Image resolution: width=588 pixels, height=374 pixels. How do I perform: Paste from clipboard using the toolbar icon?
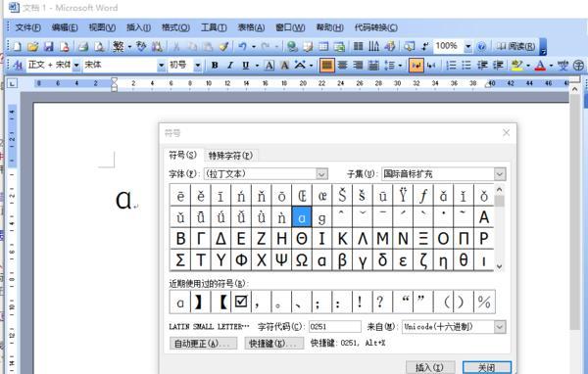pyautogui.click(x=208, y=46)
